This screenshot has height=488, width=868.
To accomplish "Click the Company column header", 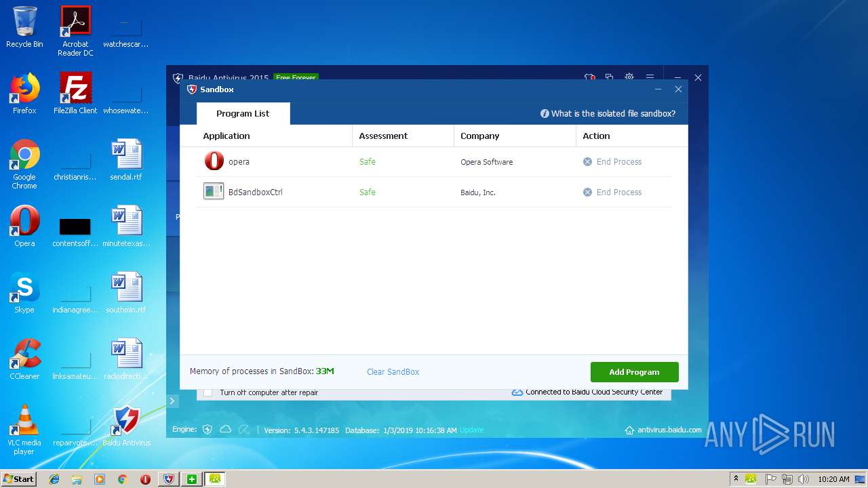I will (x=480, y=136).
